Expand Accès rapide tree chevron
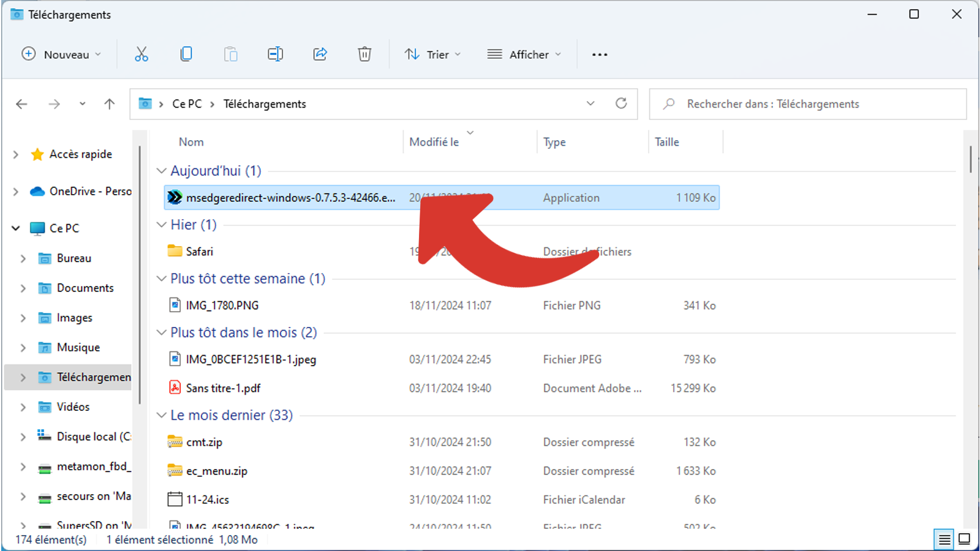Screen dimensions: 980x551 pos(15,154)
